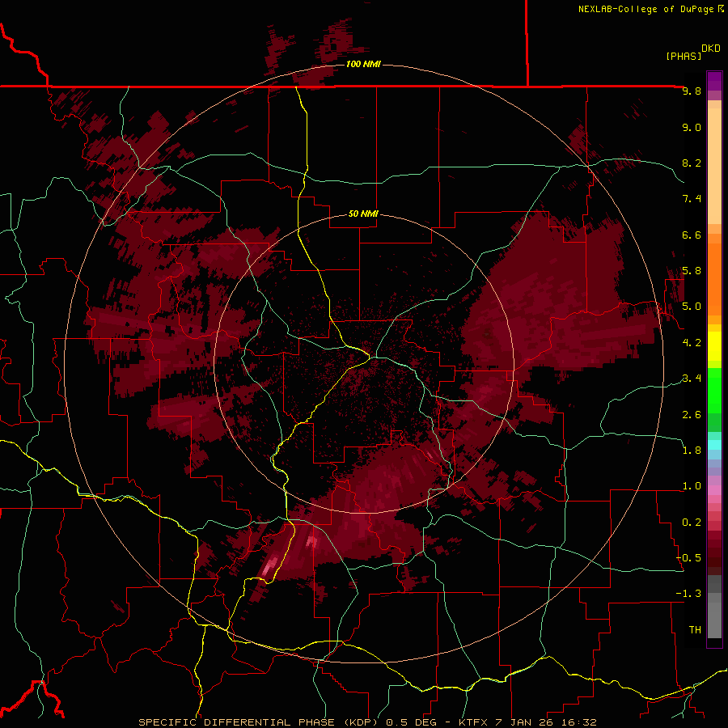Viewport: 728px width, 728px height.
Task: Pick the cyan segment of the color bar
Action: click(x=714, y=445)
